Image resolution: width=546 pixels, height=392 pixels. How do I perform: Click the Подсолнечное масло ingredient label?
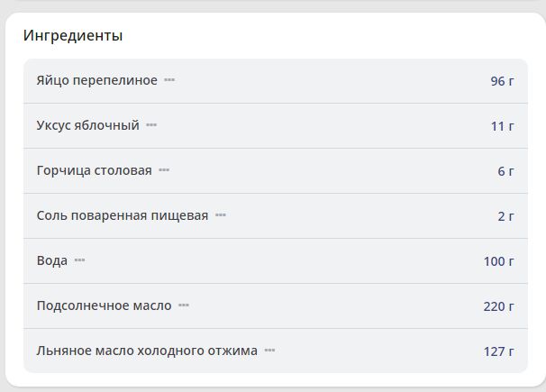[x=105, y=305]
